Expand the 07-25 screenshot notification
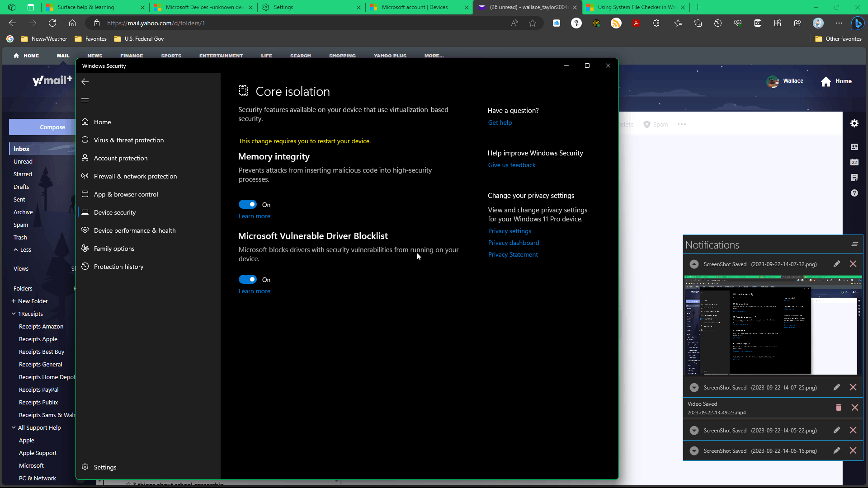This screenshot has width=868, height=488. [694, 388]
